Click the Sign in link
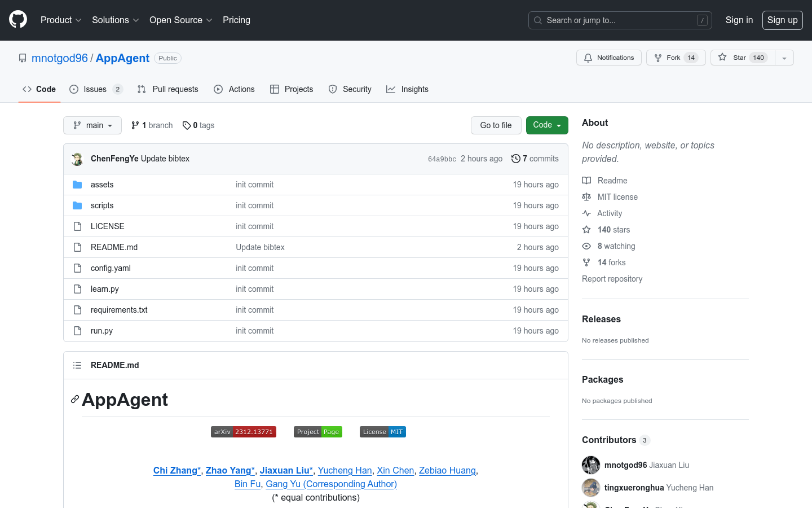The width and height of the screenshot is (812, 508). point(739,20)
